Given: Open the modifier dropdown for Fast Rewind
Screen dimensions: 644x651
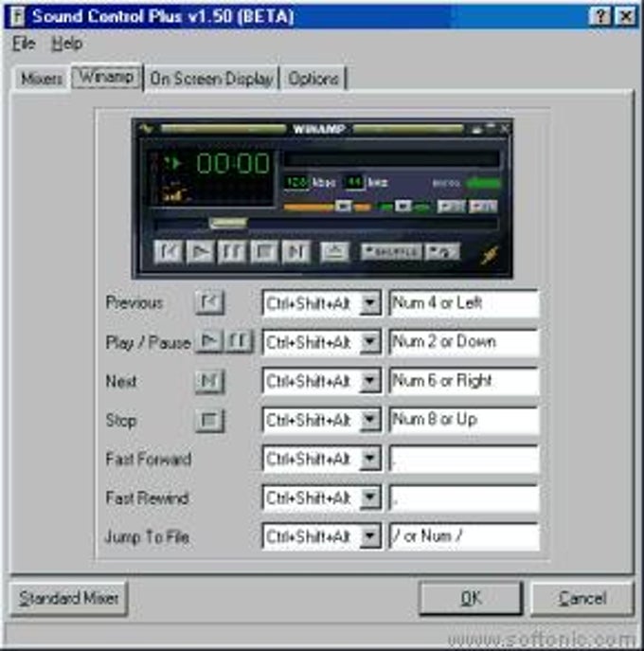Looking at the screenshot, I should point(369,497).
